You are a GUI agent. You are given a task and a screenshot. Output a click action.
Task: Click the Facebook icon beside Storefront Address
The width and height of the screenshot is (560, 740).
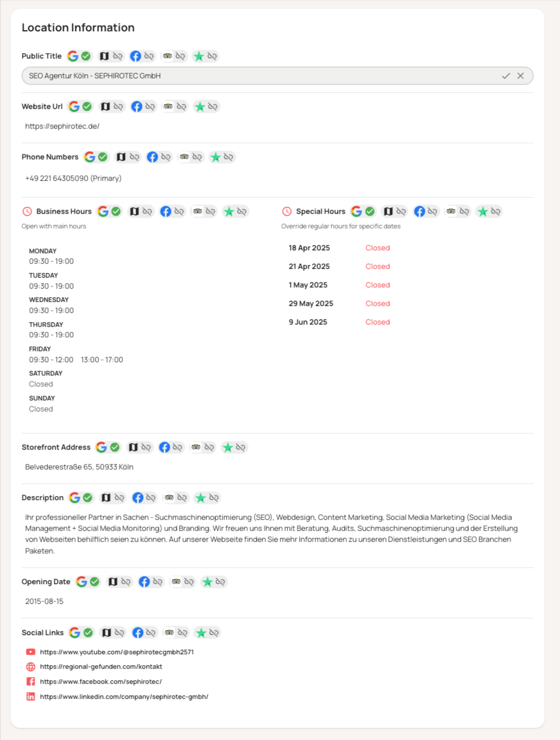164,447
